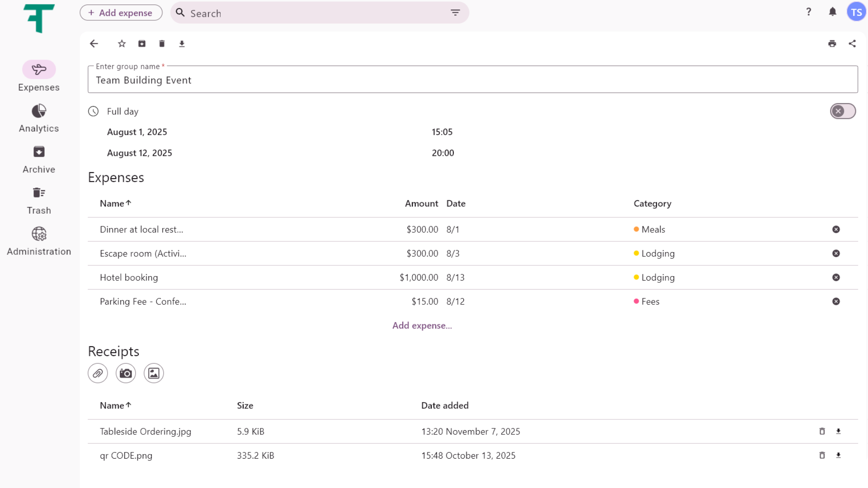Click the back arrow icon
The height and width of the screenshot is (488, 868).
(x=94, y=44)
